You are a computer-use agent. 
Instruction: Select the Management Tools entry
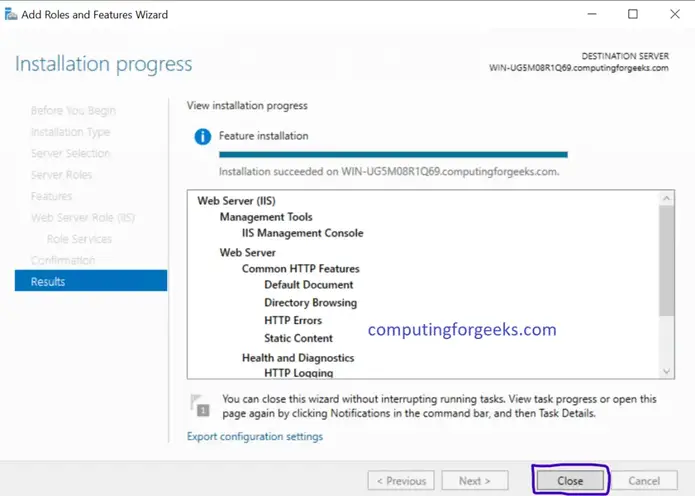tap(266, 217)
